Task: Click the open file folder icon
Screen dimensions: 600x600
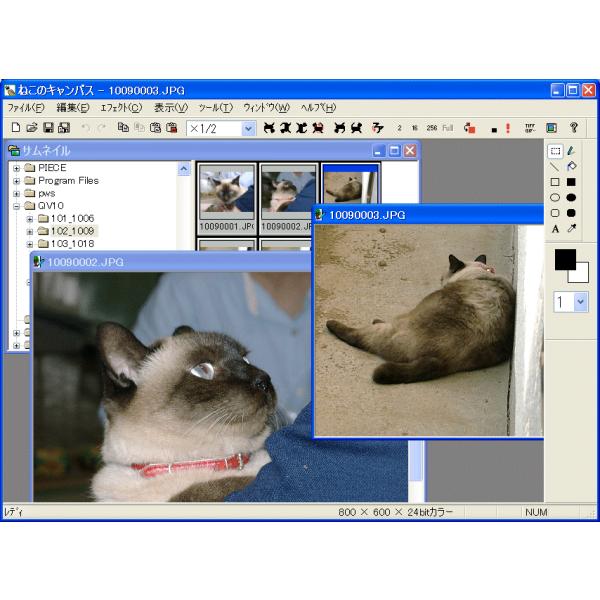Action: (x=32, y=128)
